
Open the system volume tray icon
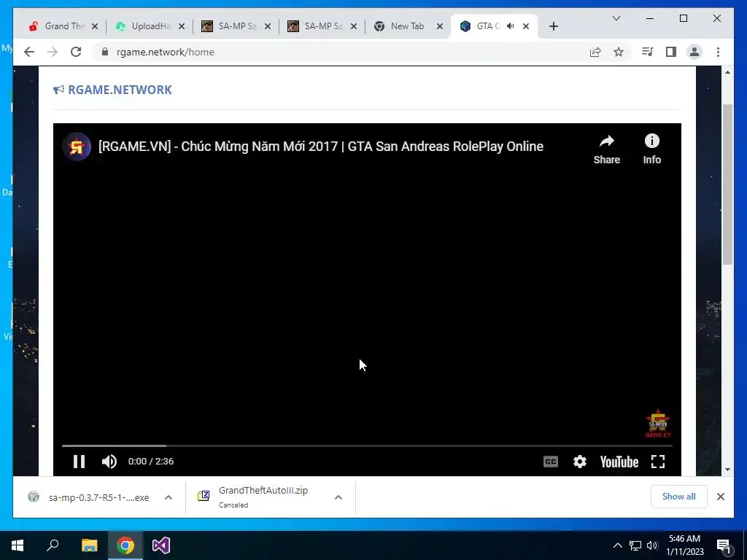coord(652,545)
